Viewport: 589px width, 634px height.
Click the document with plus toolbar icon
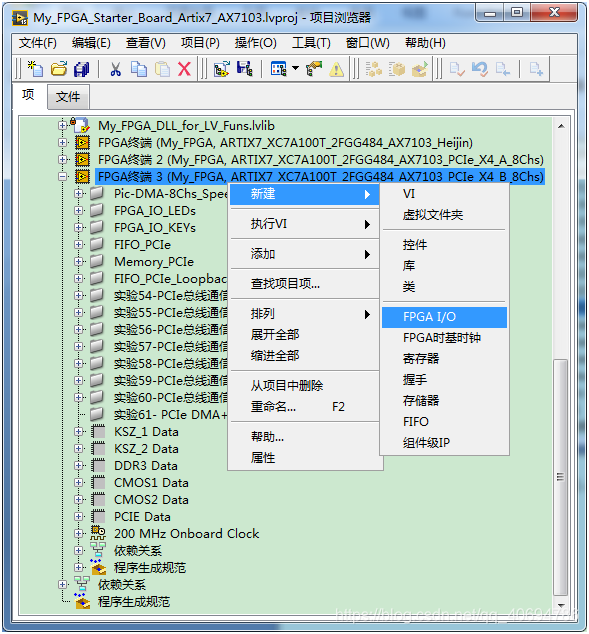click(536, 69)
